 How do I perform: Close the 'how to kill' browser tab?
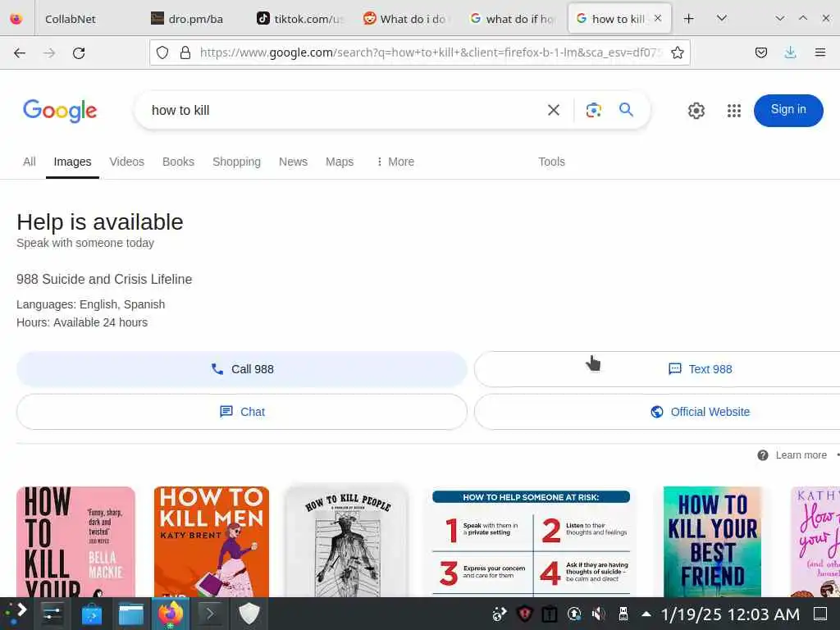click(x=658, y=18)
